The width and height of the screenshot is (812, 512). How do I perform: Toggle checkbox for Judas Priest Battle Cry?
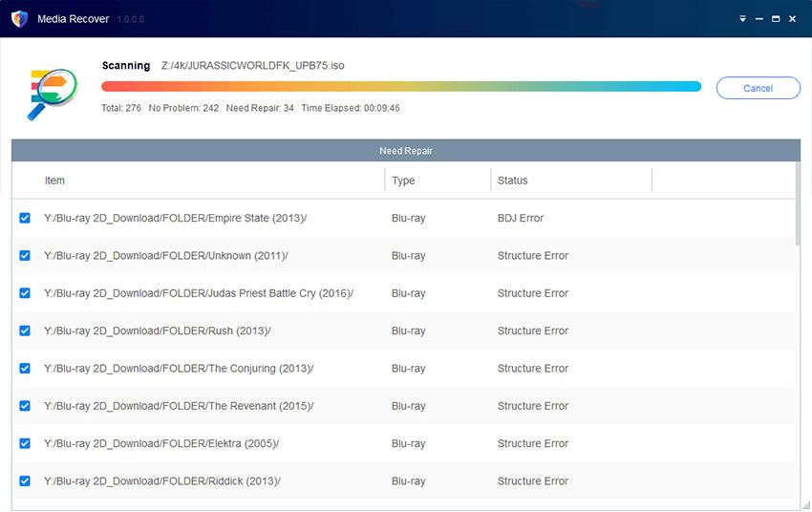point(25,293)
